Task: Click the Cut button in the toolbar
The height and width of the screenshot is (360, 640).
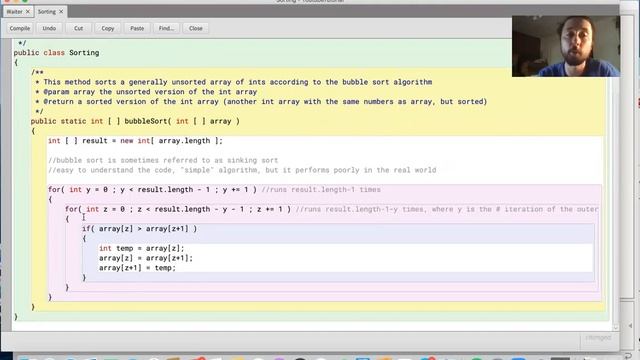Action: [x=78, y=28]
